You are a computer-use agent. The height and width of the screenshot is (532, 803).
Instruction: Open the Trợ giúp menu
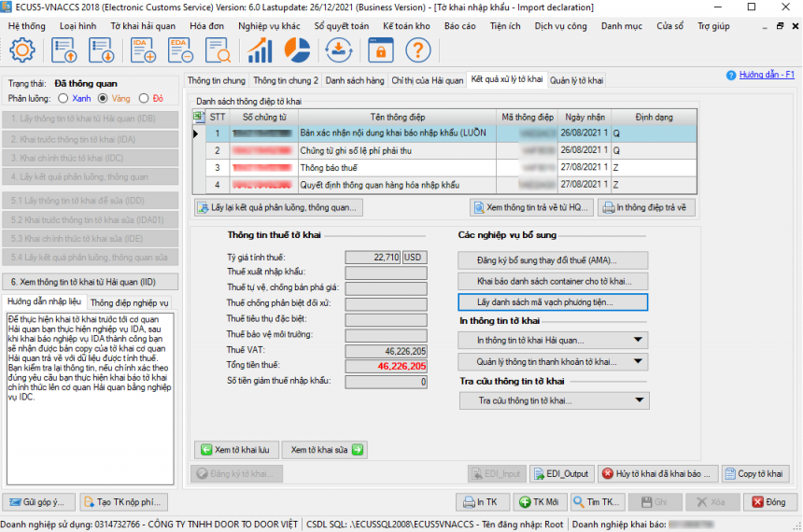point(713,26)
